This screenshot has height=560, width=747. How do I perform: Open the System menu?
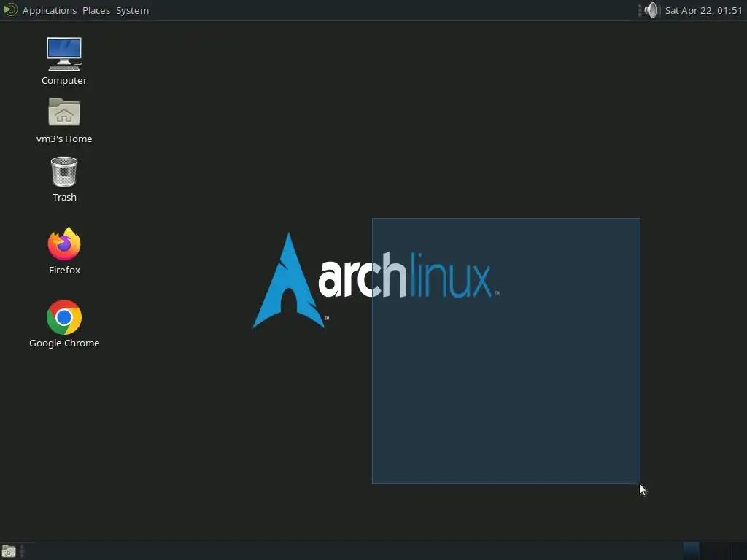(x=133, y=10)
